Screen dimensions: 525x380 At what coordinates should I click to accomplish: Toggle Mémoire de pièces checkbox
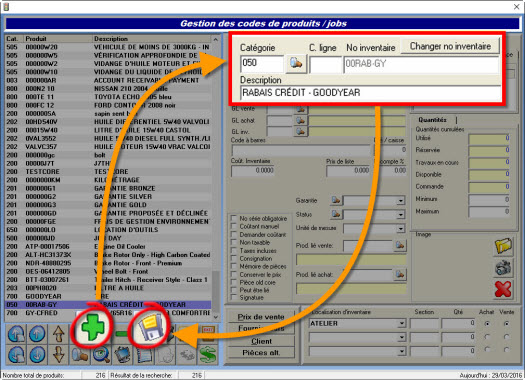coord(234,266)
